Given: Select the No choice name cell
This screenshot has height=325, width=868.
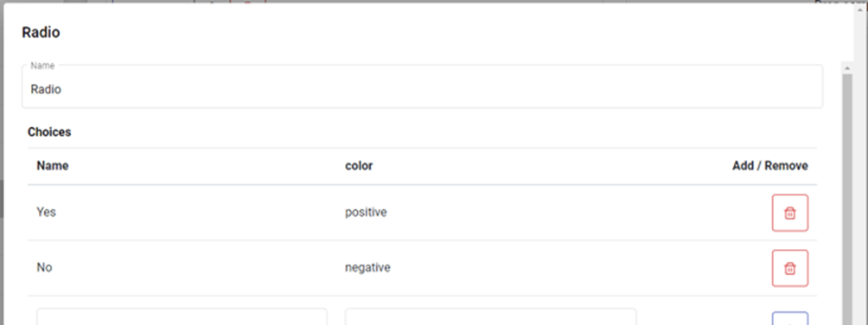Looking at the screenshot, I should coord(44,267).
